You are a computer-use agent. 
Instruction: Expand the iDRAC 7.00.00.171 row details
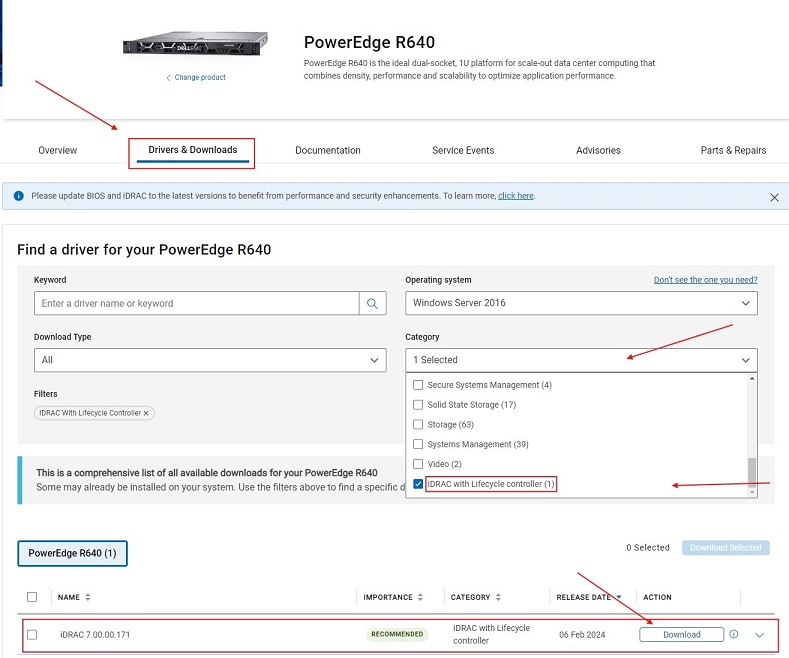coord(759,634)
